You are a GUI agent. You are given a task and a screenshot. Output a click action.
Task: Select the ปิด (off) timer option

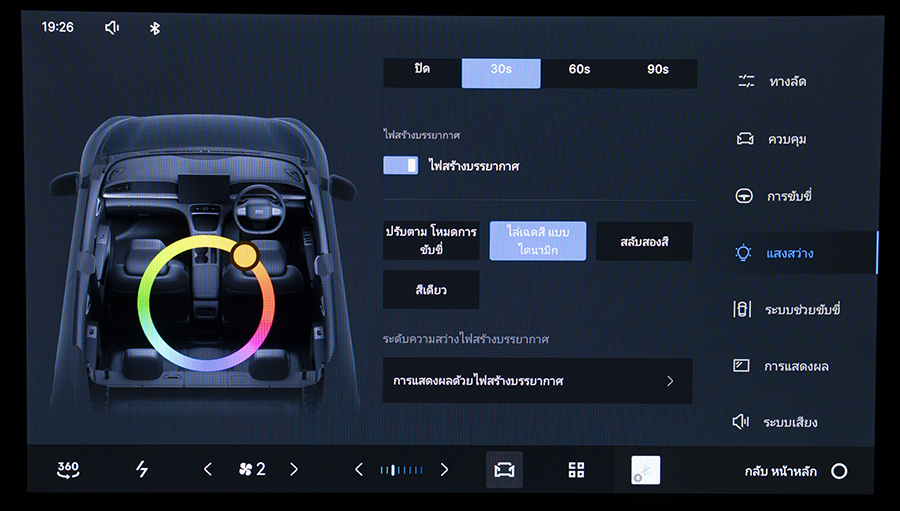422,70
